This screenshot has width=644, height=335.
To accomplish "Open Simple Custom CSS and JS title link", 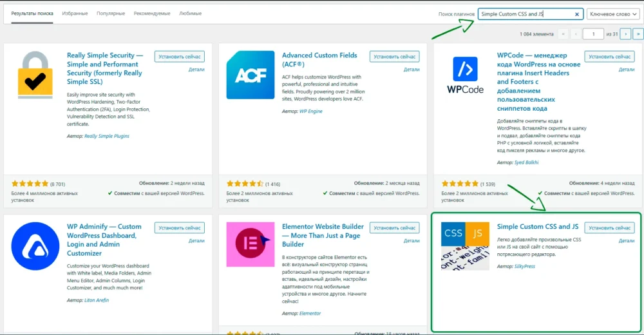I will (538, 227).
